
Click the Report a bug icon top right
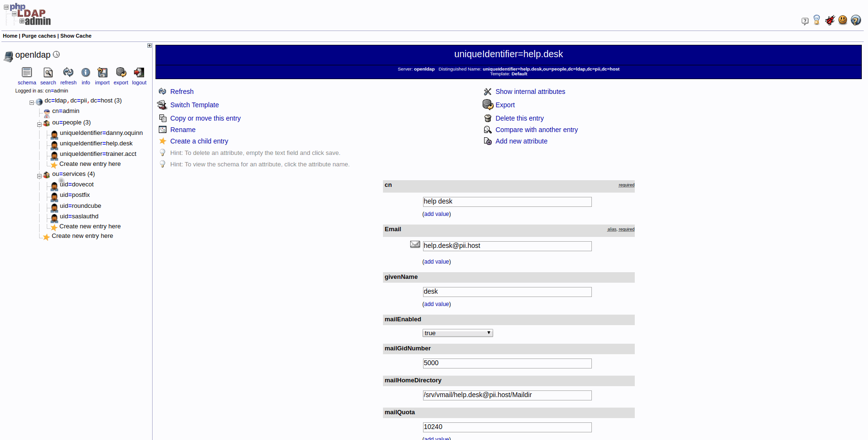tap(830, 20)
